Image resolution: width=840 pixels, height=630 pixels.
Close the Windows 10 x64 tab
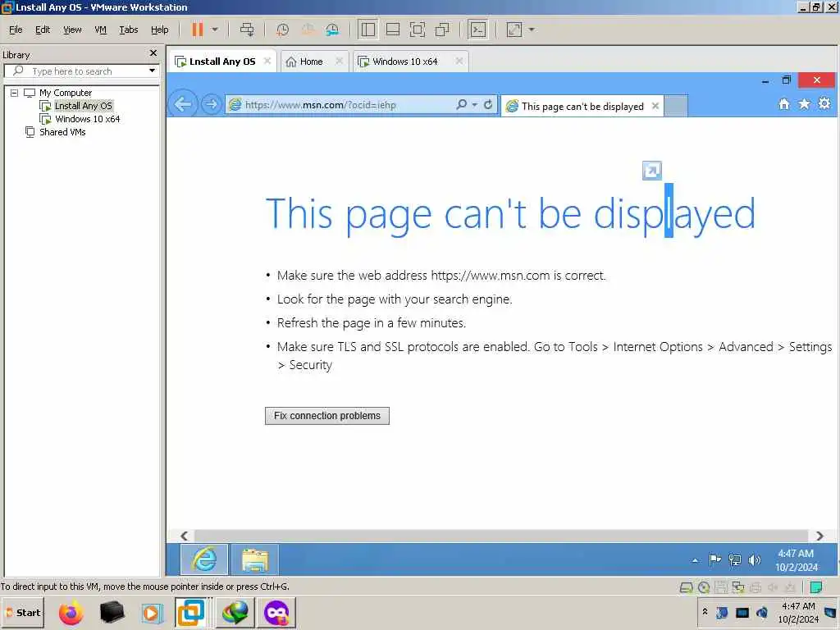point(459,61)
